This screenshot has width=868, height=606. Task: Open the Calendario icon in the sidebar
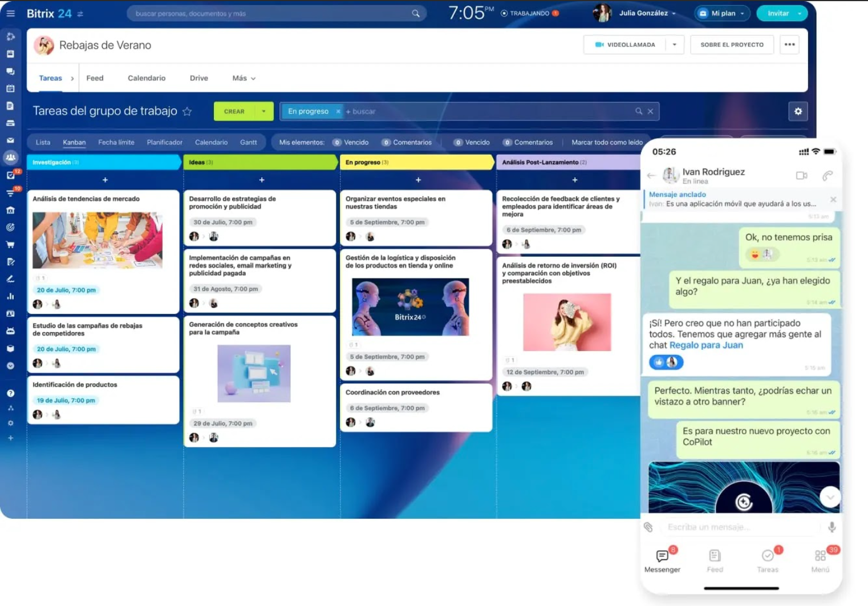10,88
